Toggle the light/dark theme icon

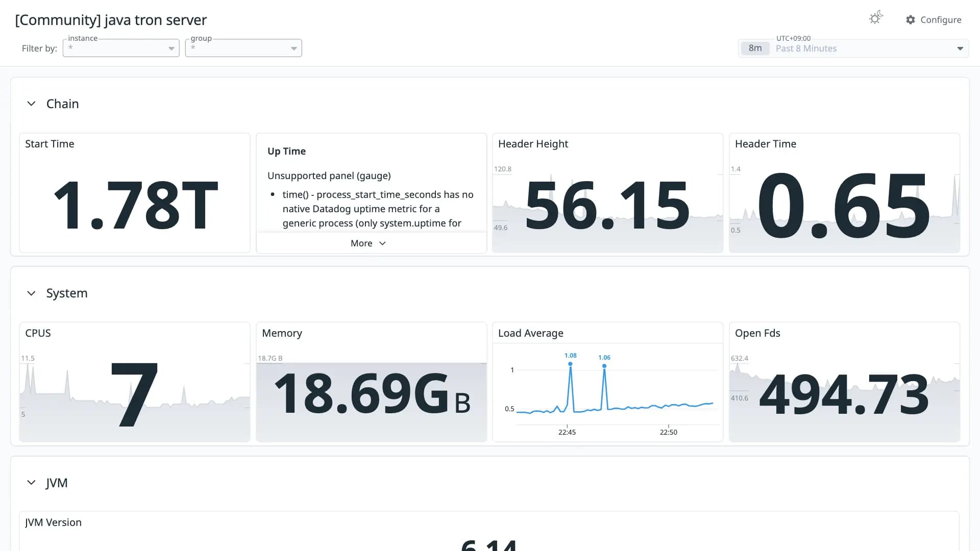pyautogui.click(x=876, y=18)
